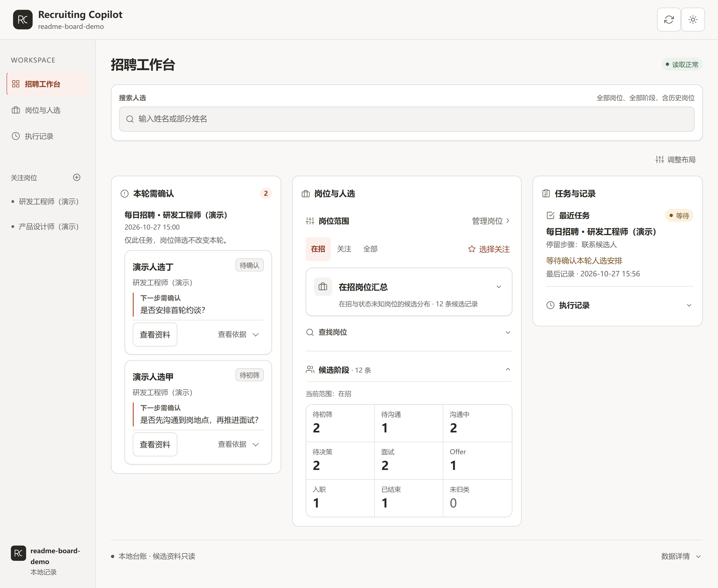Click the people icon beside 候选阶段
Image resolution: width=718 pixels, height=588 pixels.
310,370
